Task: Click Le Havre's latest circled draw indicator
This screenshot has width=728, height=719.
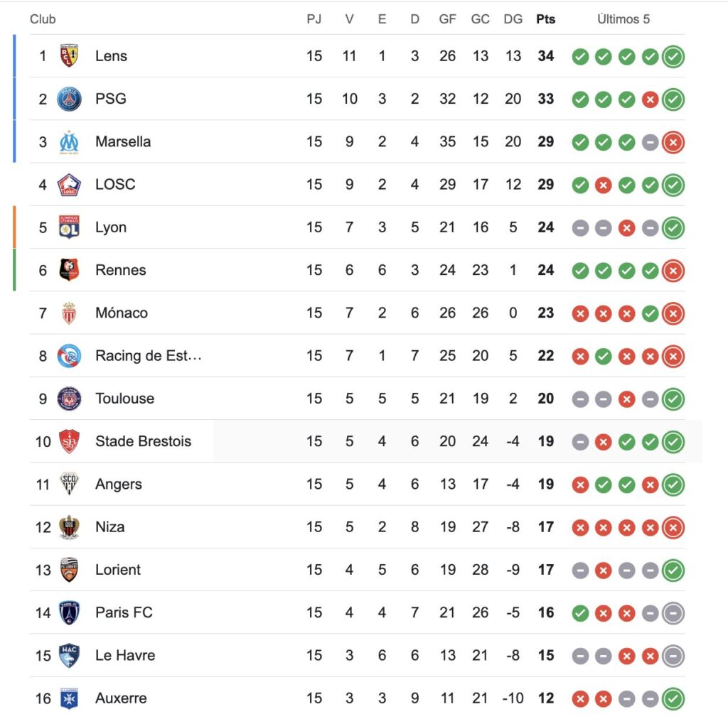Action: tap(673, 656)
